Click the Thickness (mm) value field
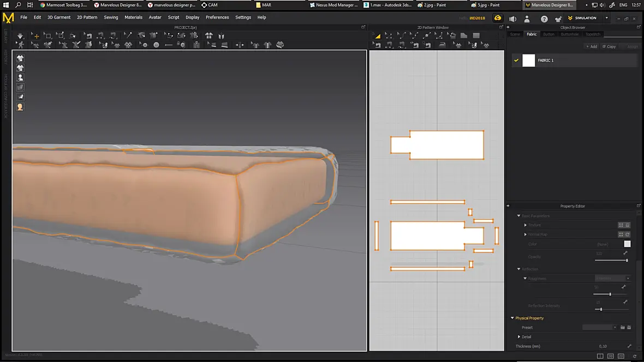Screen dimensions: 644x362 (603, 346)
